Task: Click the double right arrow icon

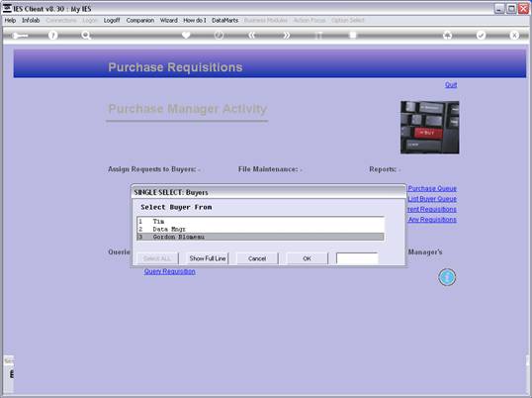Action: [287, 35]
